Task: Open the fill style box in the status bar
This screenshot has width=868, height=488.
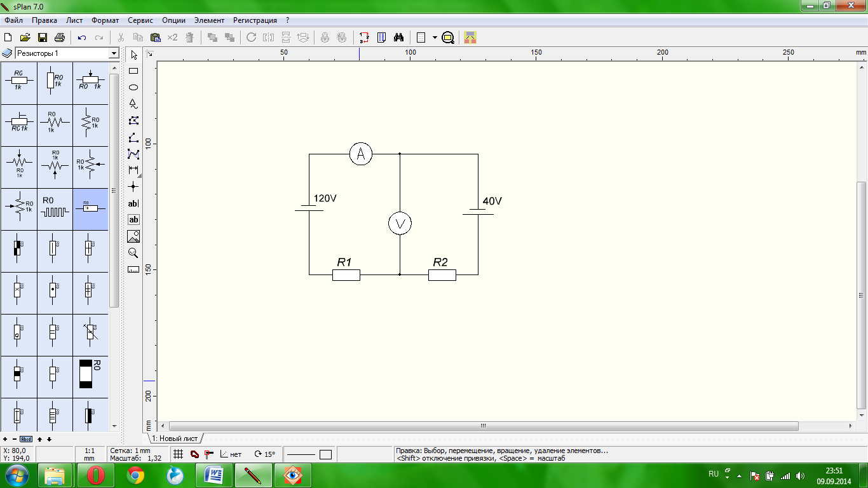Action: coord(326,454)
